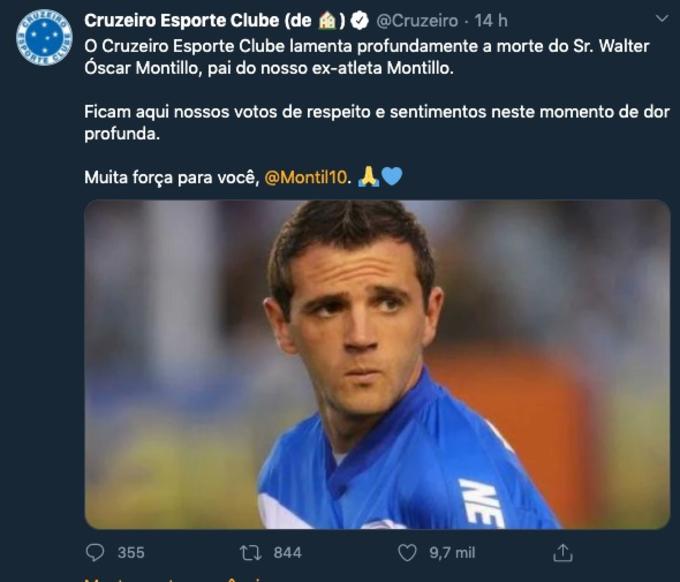This screenshot has height=582, width=680.
Task: Click the 844 retweets count
Action: [x=287, y=552]
